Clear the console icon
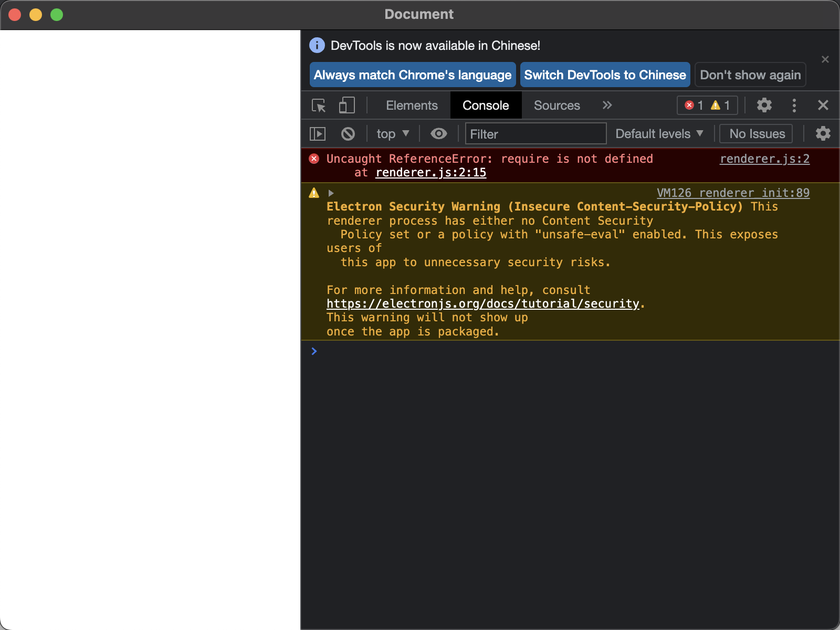The height and width of the screenshot is (630, 840). click(348, 134)
